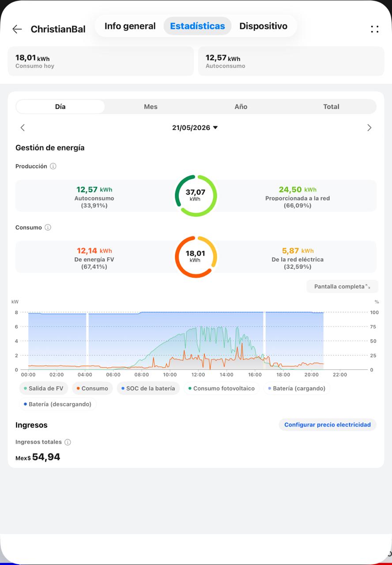
Task: Open the Ingresos totales info icon
Action: (68, 442)
